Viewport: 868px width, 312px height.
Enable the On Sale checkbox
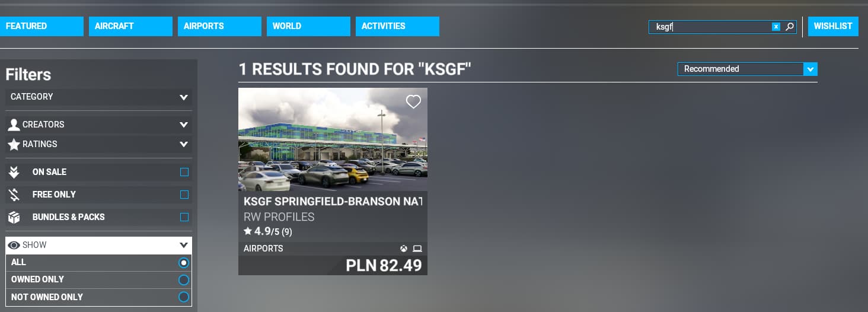click(184, 172)
